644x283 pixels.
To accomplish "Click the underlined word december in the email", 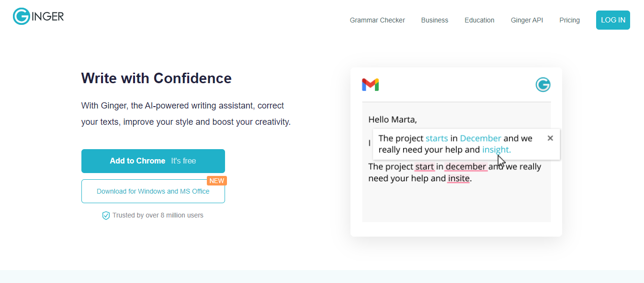I will (466, 166).
